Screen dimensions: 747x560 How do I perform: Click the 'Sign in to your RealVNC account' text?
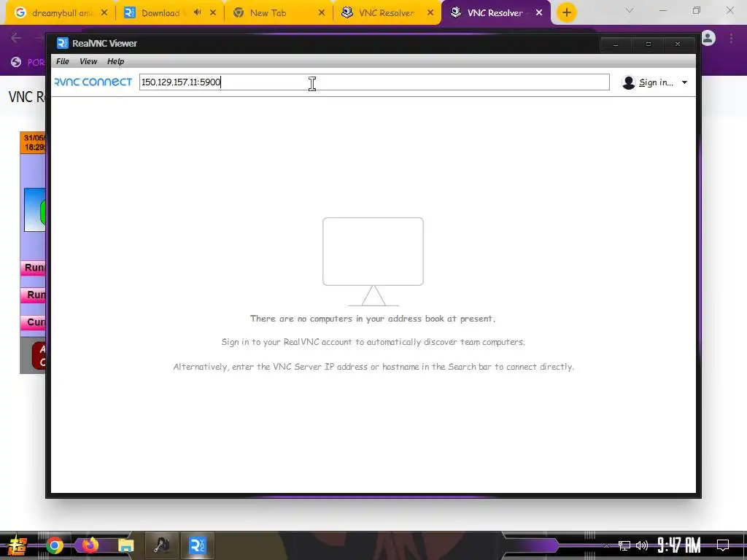(x=373, y=342)
